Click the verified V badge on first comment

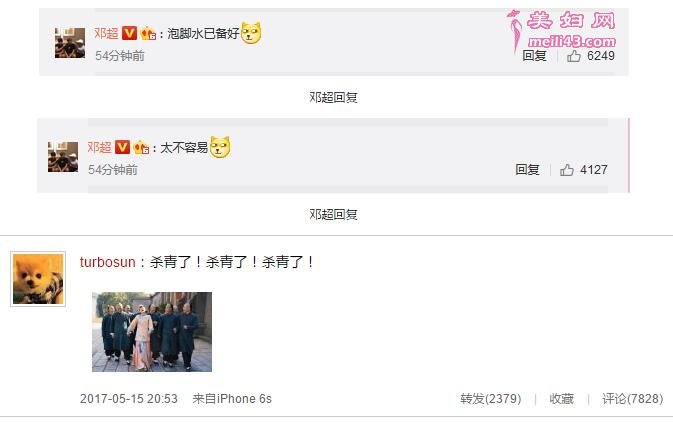click(x=129, y=33)
